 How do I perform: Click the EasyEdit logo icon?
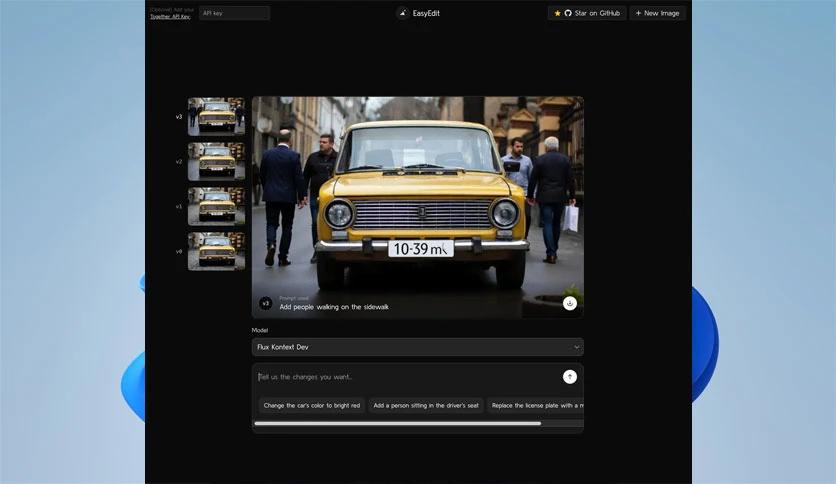403,13
